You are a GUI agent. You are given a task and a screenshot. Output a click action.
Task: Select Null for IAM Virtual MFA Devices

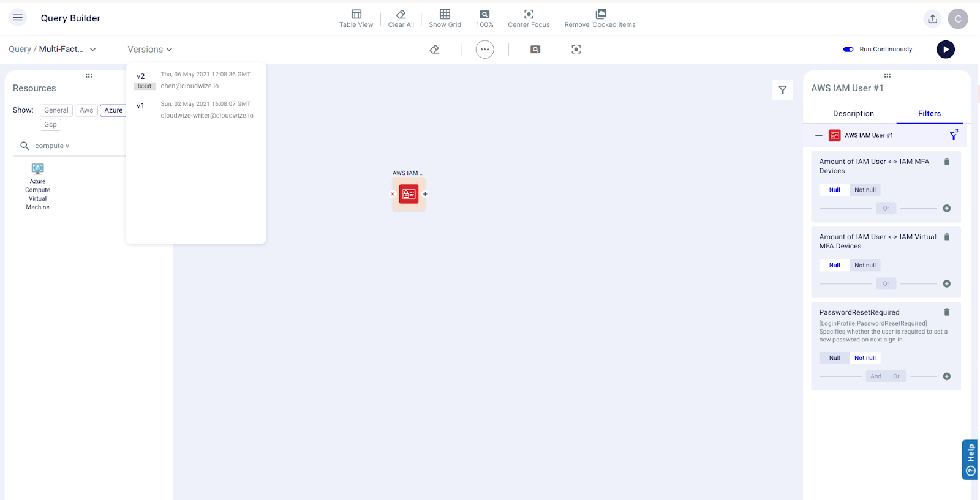[834, 265]
